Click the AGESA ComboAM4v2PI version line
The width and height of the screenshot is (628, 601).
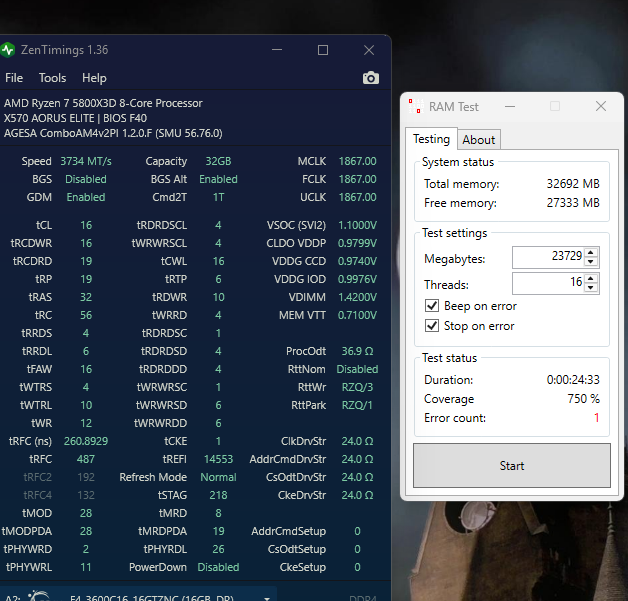coord(113,133)
